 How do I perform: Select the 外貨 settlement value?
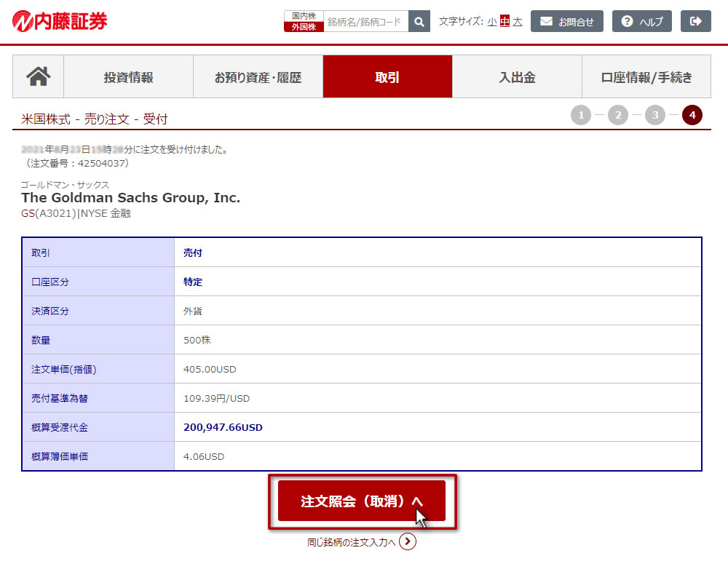pyautogui.click(x=193, y=311)
